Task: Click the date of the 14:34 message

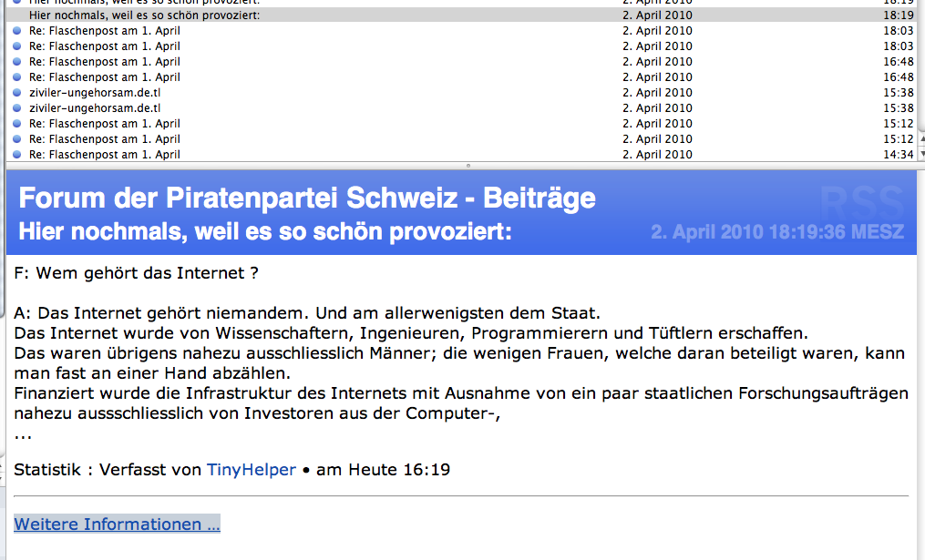Action: tap(657, 155)
